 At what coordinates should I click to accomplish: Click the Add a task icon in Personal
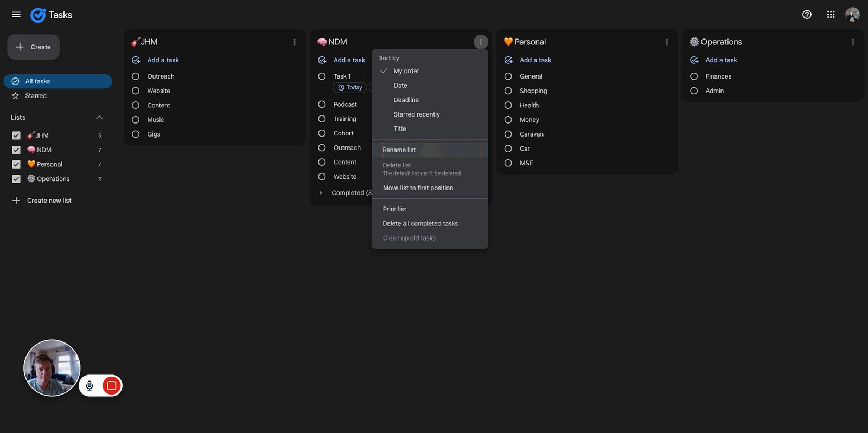point(508,60)
